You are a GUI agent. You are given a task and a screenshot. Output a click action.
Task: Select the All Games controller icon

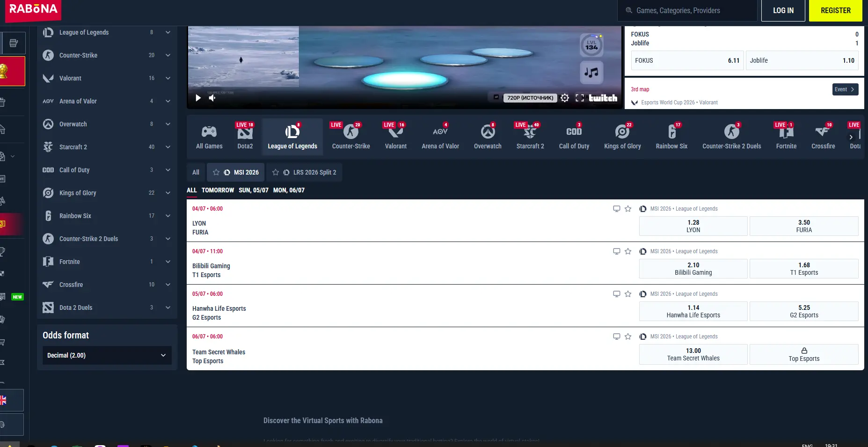point(209,132)
